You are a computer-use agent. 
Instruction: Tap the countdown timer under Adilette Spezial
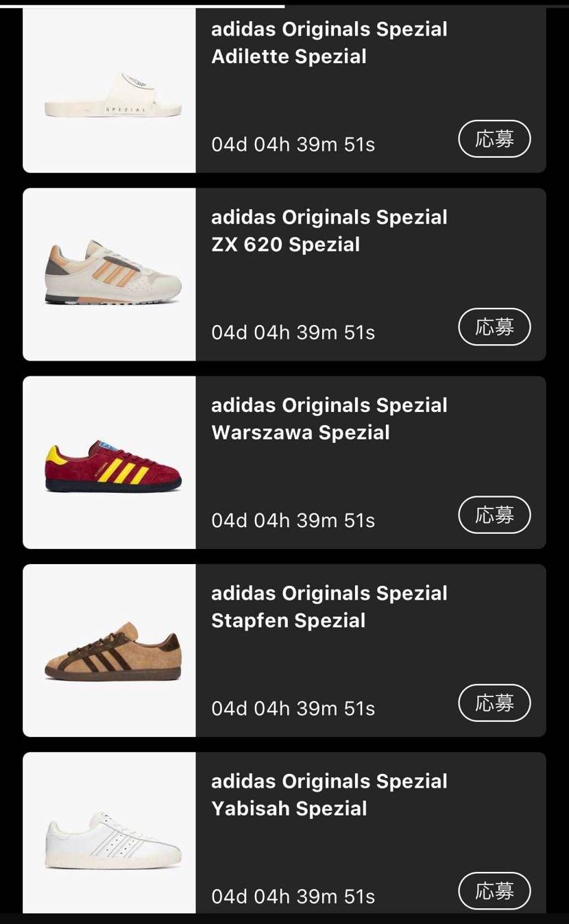(293, 145)
